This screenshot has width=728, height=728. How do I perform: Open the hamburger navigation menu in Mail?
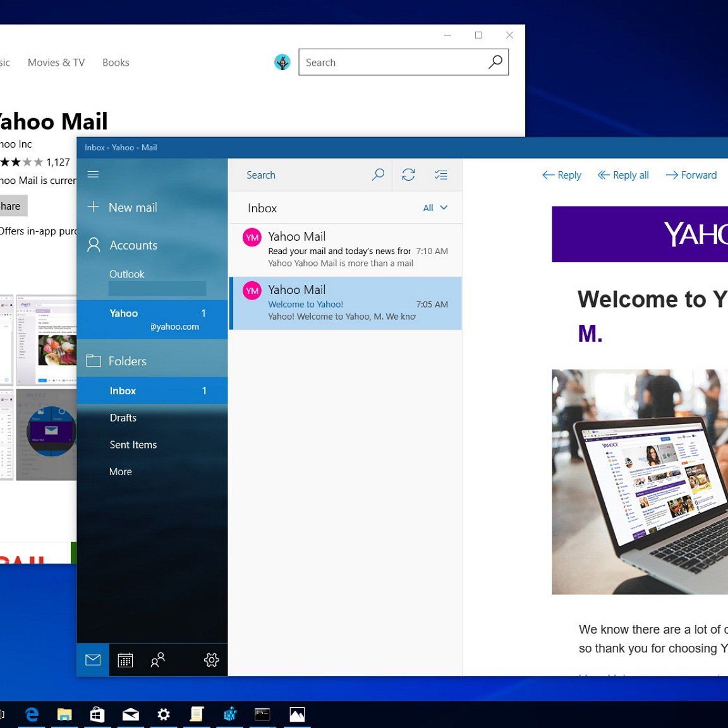coord(93,174)
